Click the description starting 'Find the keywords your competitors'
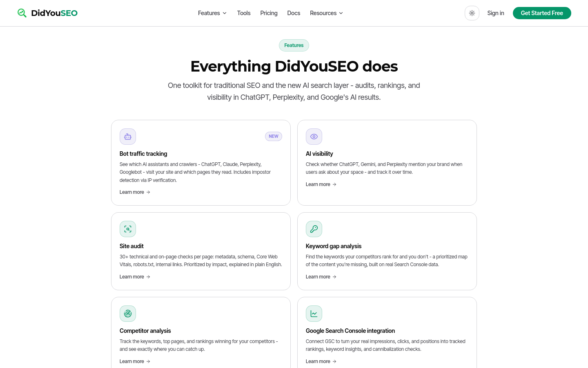The width and height of the screenshot is (588, 368). click(x=387, y=260)
